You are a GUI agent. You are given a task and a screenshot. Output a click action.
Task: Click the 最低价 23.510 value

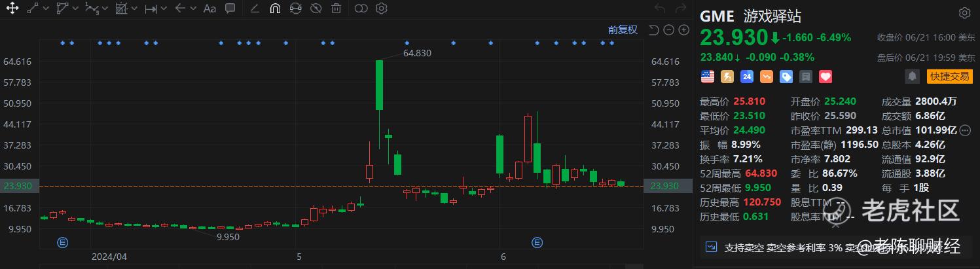point(750,116)
